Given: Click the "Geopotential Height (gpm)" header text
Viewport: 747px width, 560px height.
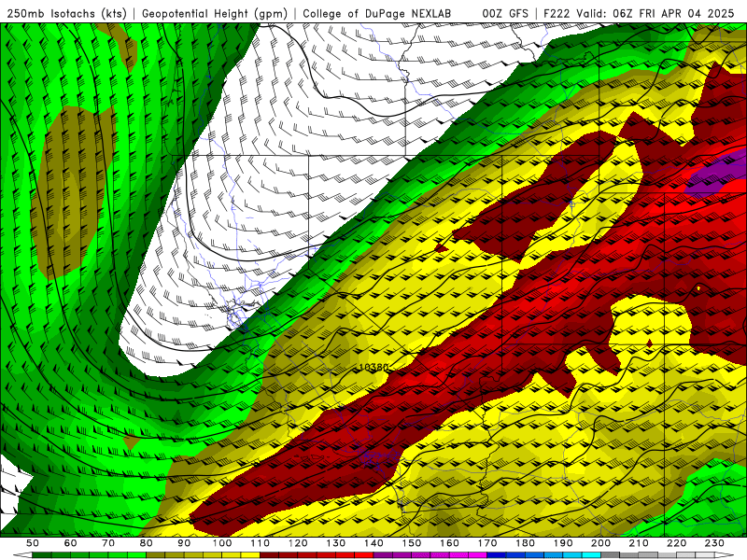Looking at the screenshot, I should coord(215,13).
